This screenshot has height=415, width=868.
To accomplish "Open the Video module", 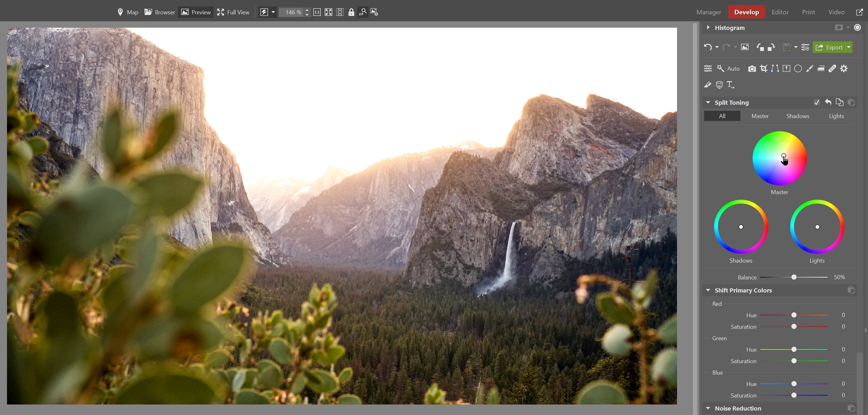I will tap(836, 12).
